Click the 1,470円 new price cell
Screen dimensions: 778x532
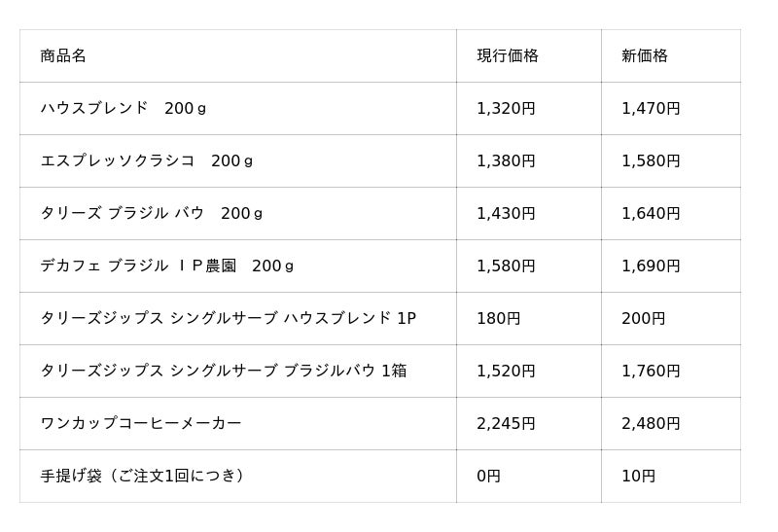tap(651, 108)
